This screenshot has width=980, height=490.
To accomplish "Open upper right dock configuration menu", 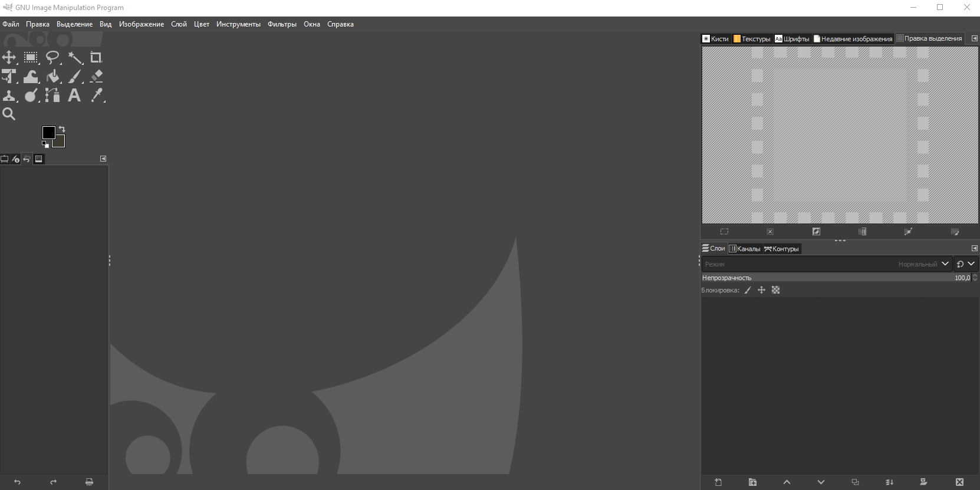I will pos(974,38).
